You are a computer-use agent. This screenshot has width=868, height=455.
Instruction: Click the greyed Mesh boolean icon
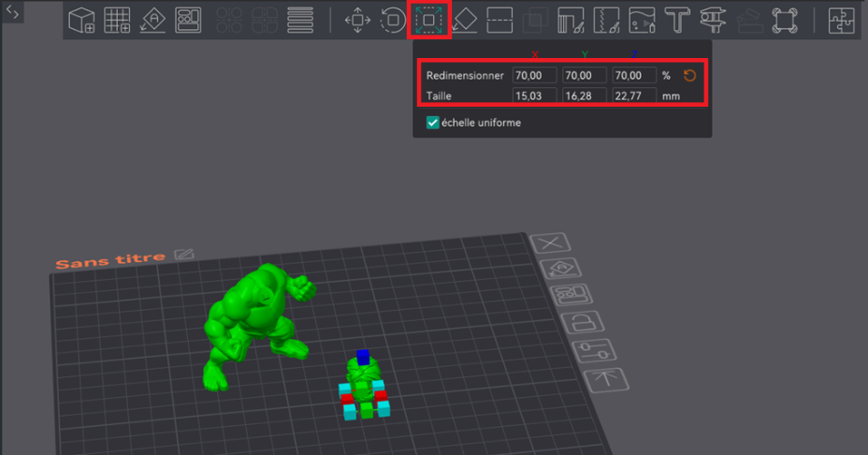pos(535,20)
